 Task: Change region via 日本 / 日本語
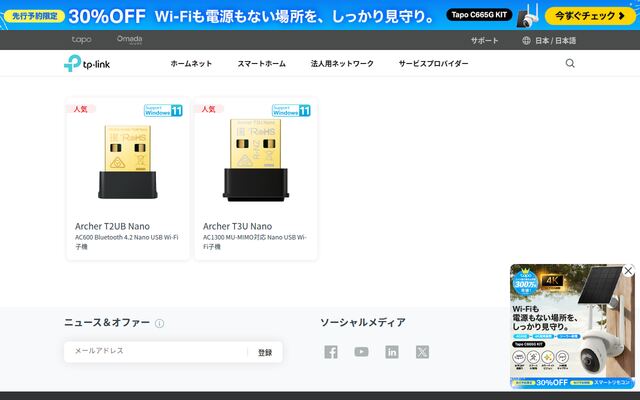(556, 40)
